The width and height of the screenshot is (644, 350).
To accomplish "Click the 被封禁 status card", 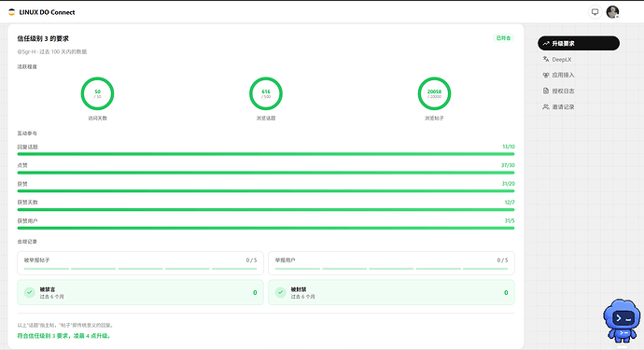I will point(391,292).
